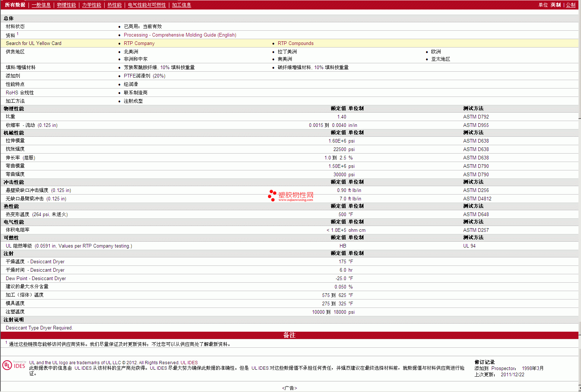
Task: Click the UL IDES logo
Action: coord(14,365)
